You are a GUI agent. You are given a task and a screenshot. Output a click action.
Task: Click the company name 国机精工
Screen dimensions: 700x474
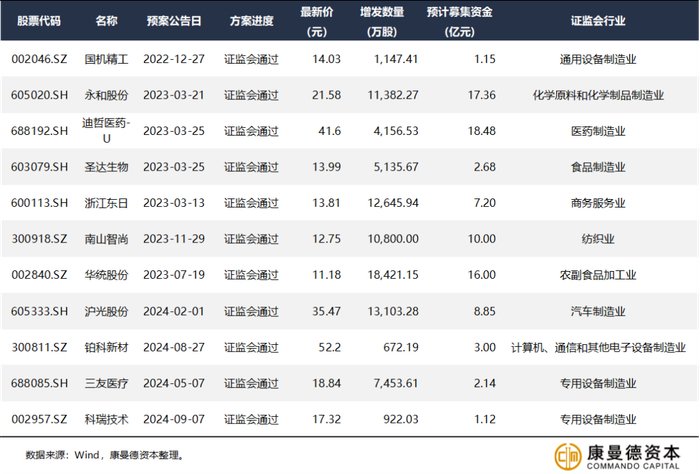(x=106, y=59)
